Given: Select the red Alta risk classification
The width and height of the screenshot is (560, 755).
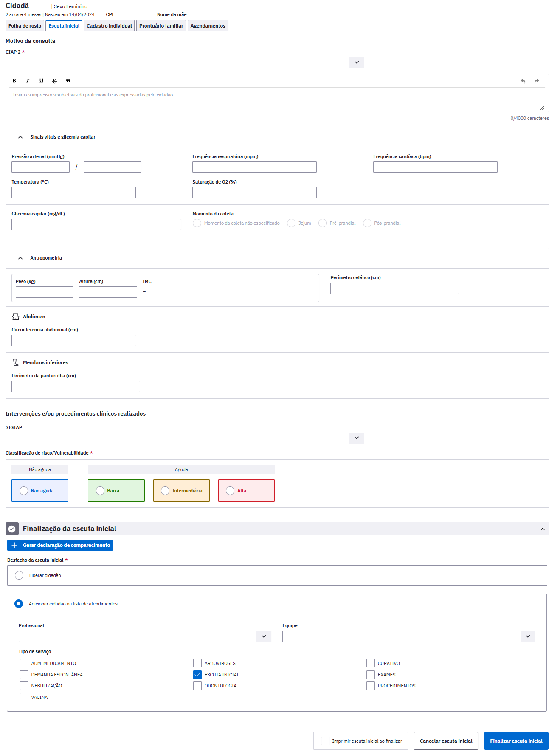Looking at the screenshot, I should (x=246, y=491).
